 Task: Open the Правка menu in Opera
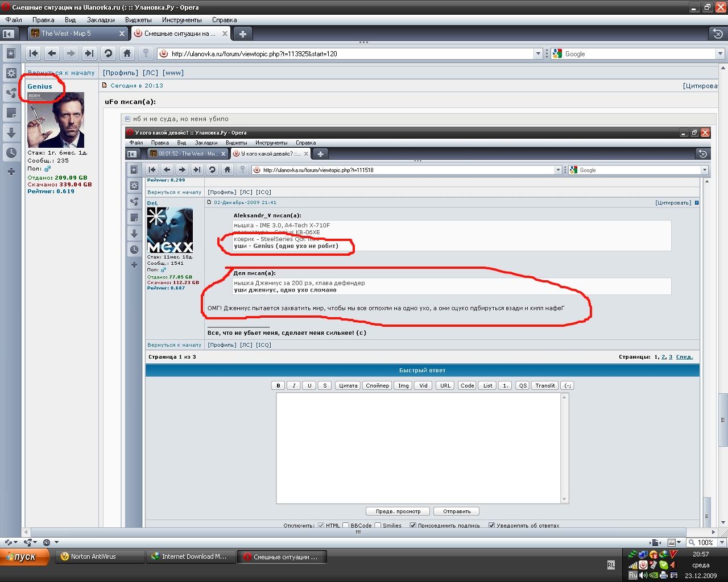43,20
